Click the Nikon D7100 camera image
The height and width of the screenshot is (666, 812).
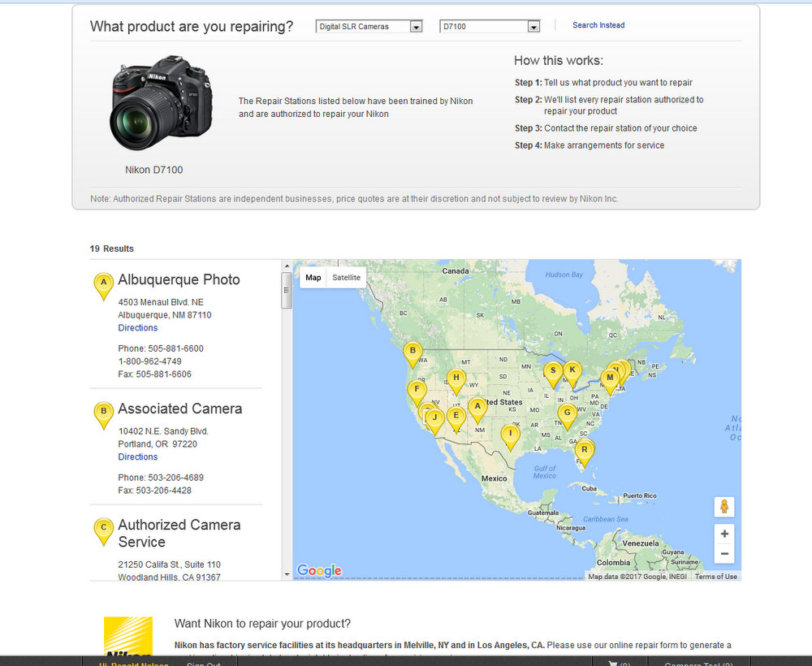(x=162, y=103)
